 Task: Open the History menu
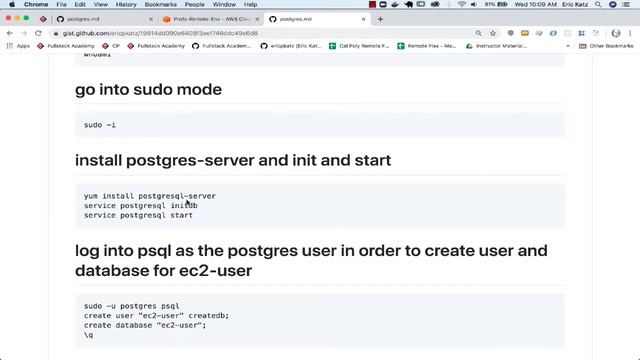pyautogui.click(x=126, y=4)
